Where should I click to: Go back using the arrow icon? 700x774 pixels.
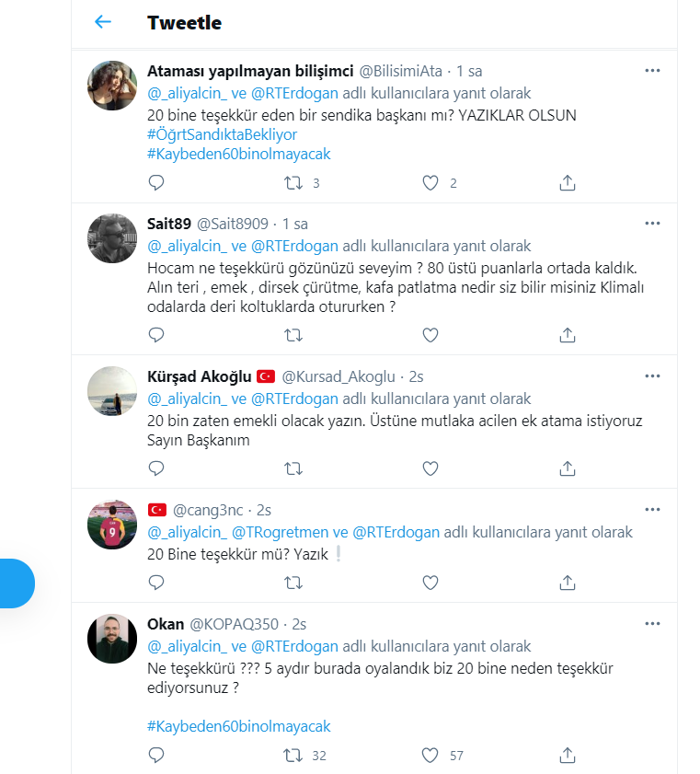point(103,22)
